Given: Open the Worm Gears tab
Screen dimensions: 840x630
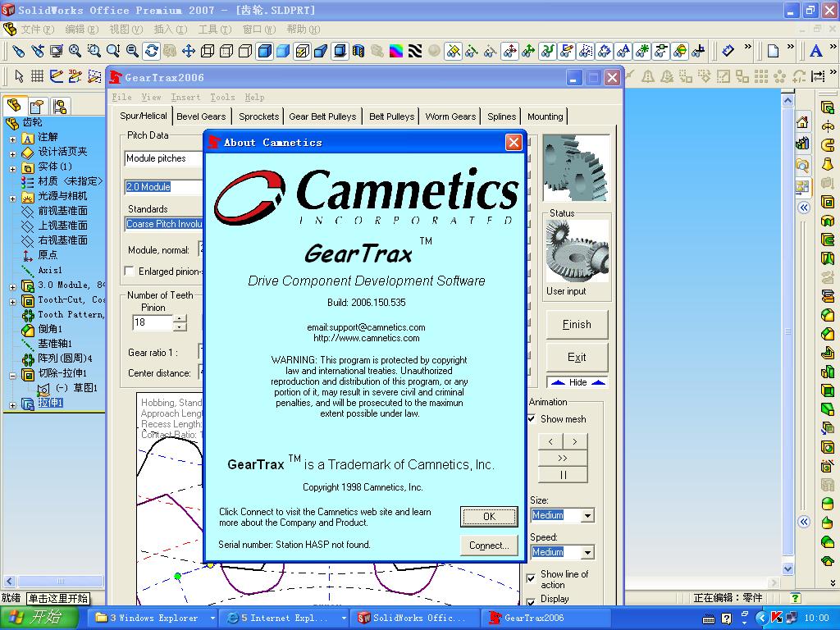Looking at the screenshot, I should (450, 116).
